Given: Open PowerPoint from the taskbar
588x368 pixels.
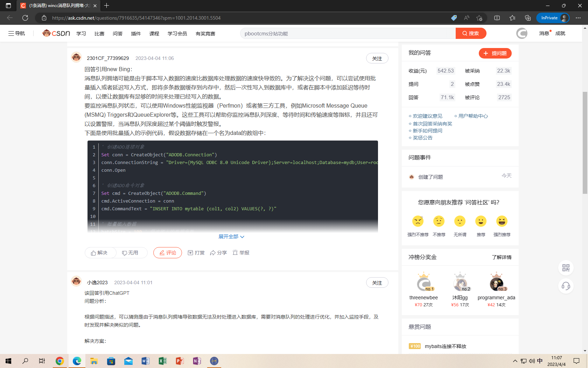Looking at the screenshot, I should pyautogui.click(x=180, y=361).
